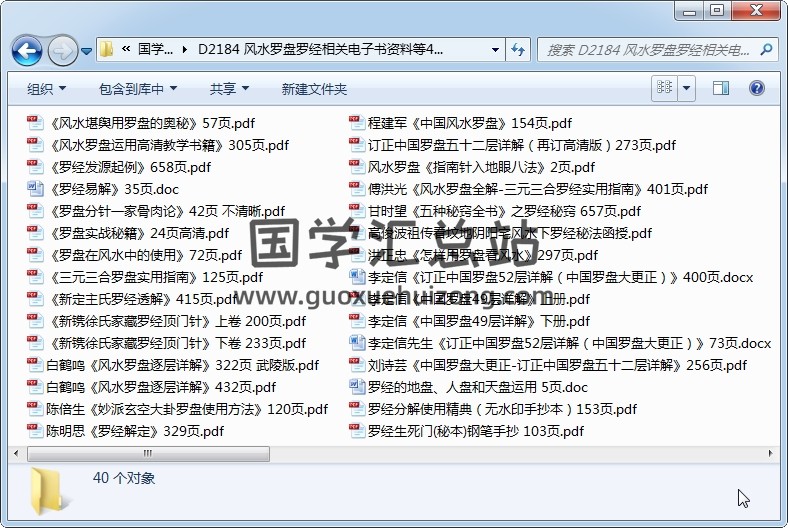Select file 李定信《中国罗盘49层详解》下册.pdf

coord(469,321)
